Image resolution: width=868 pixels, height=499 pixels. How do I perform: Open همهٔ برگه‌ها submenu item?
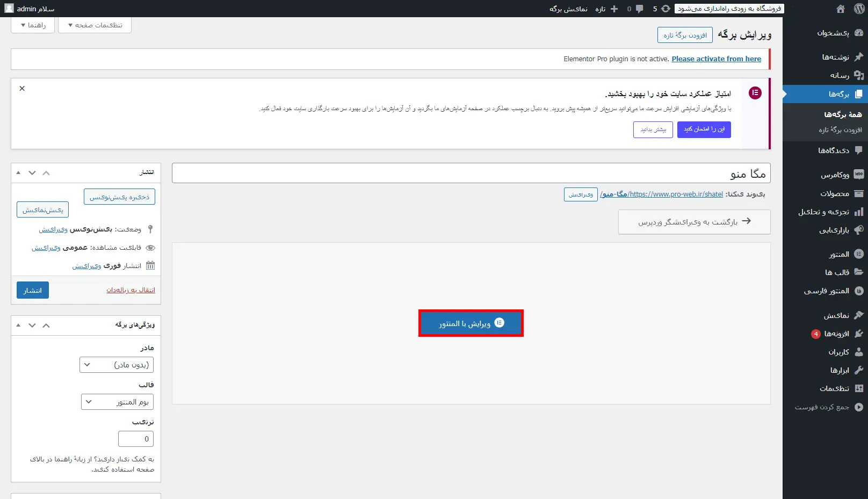843,114
